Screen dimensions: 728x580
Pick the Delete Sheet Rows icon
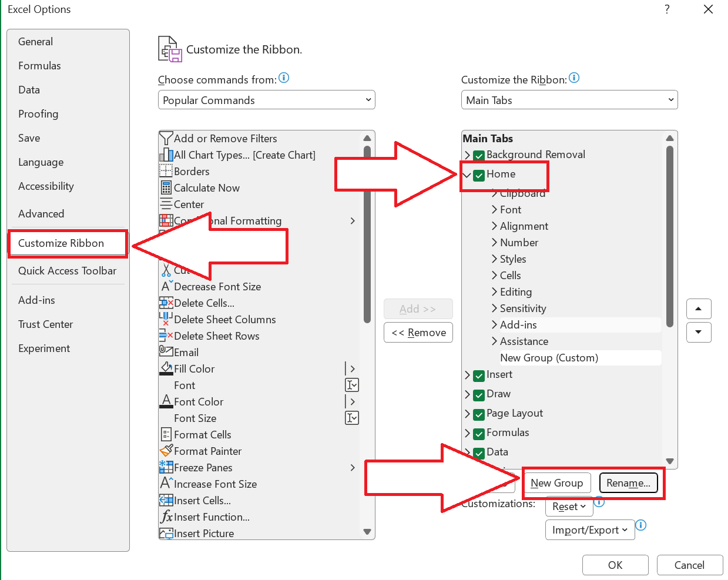click(166, 336)
